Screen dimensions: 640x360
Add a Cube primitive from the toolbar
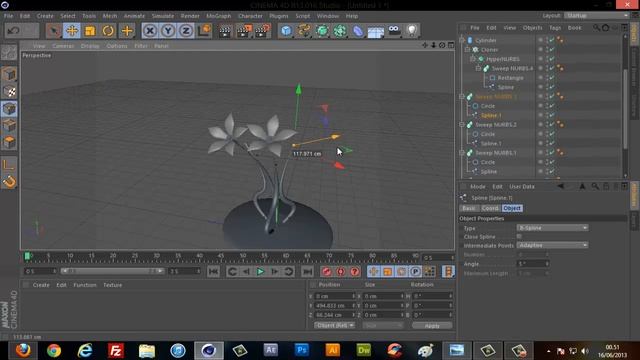point(286,31)
